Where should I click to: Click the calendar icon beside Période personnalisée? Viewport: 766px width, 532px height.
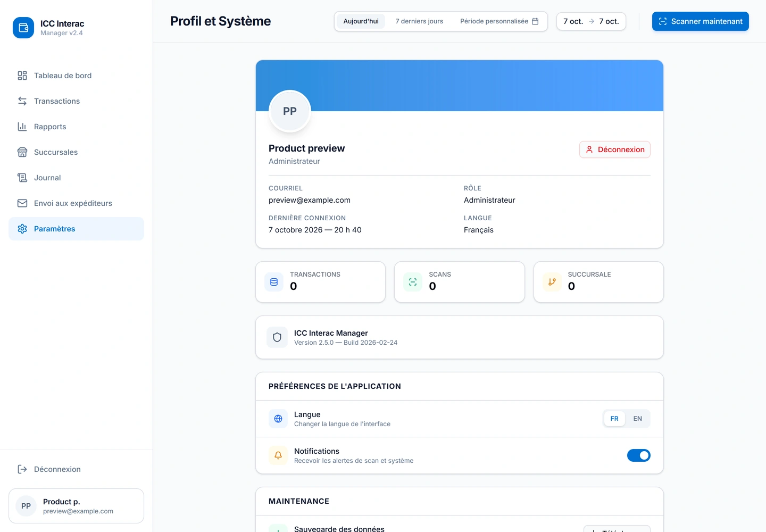point(535,21)
